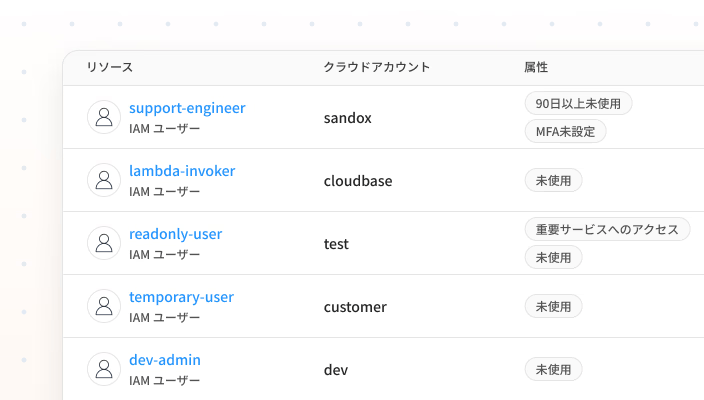This screenshot has width=704, height=400.
Task: Select the MFA未設定 attribute tag
Action: coord(565,131)
